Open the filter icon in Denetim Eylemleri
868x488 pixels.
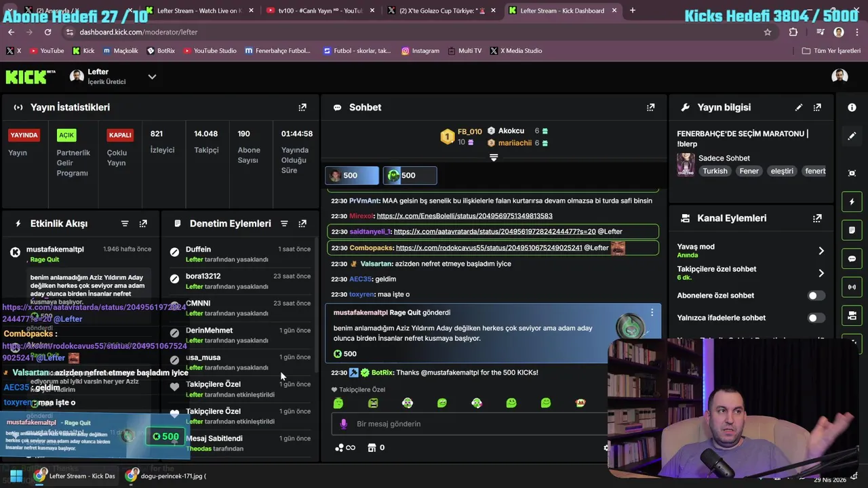(x=284, y=224)
